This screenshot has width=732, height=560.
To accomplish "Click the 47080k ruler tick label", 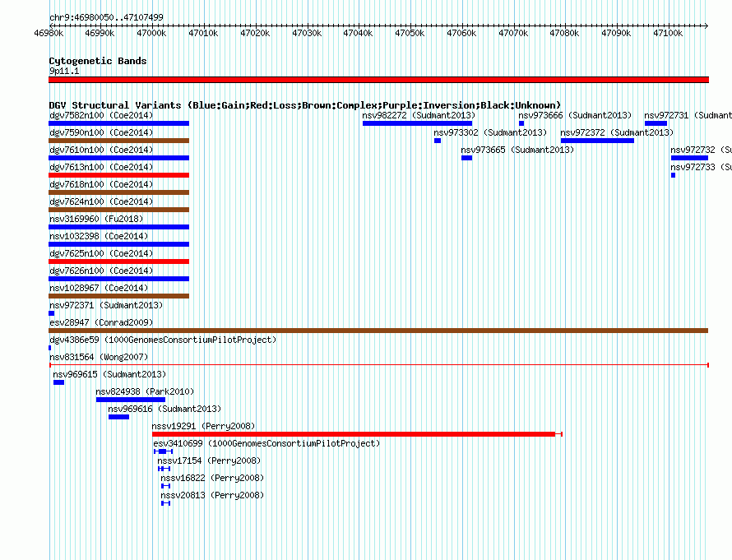I will pos(564,33).
